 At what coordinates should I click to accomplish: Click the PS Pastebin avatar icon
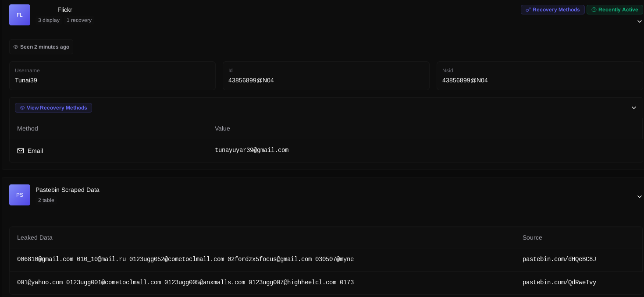point(20,195)
